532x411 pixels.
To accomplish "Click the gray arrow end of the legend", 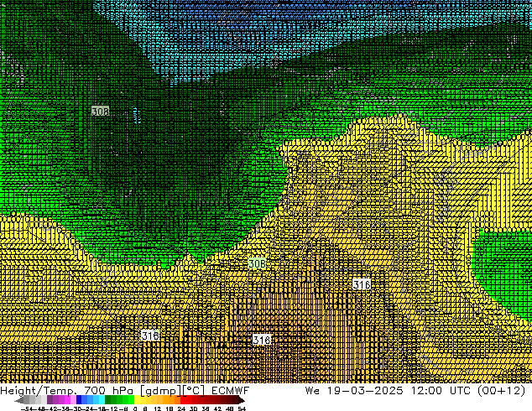I will tap(18, 400).
